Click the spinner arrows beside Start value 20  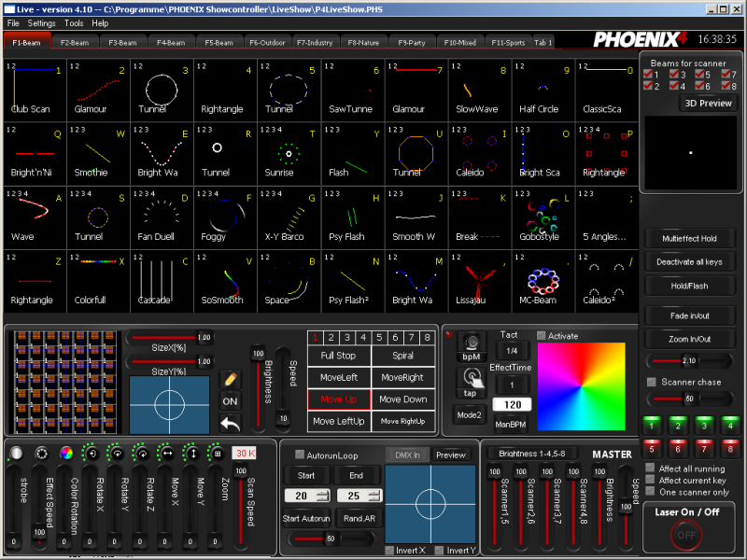tap(322, 496)
